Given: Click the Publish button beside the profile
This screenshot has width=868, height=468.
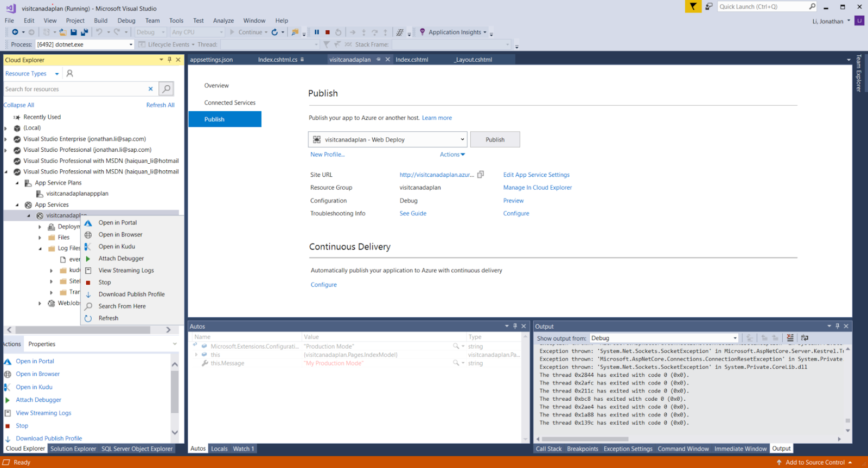Looking at the screenshot, I should [x=495, y=139].
